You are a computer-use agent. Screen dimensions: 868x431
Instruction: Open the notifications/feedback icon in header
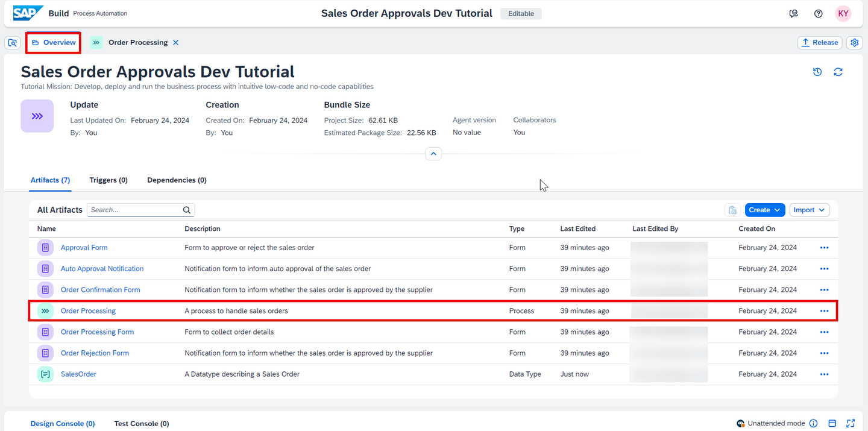click(794, 13)
